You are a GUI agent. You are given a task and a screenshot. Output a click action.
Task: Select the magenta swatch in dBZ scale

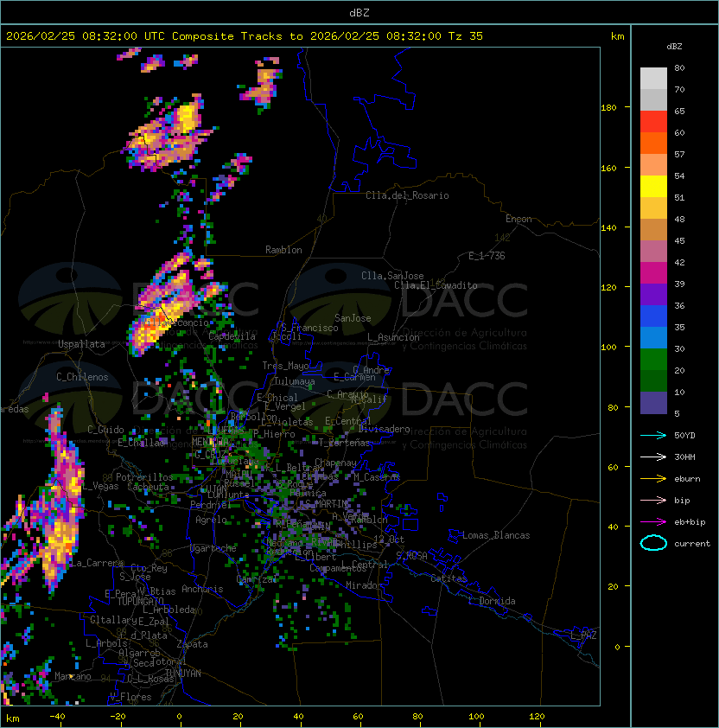pyautogui.click(x=653, y=273)
